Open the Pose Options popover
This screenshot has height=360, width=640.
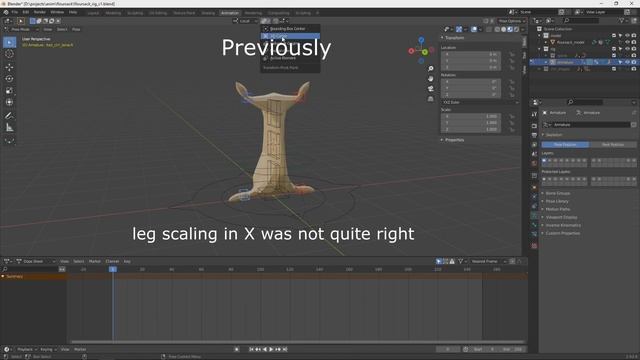(x=512, y=21)
